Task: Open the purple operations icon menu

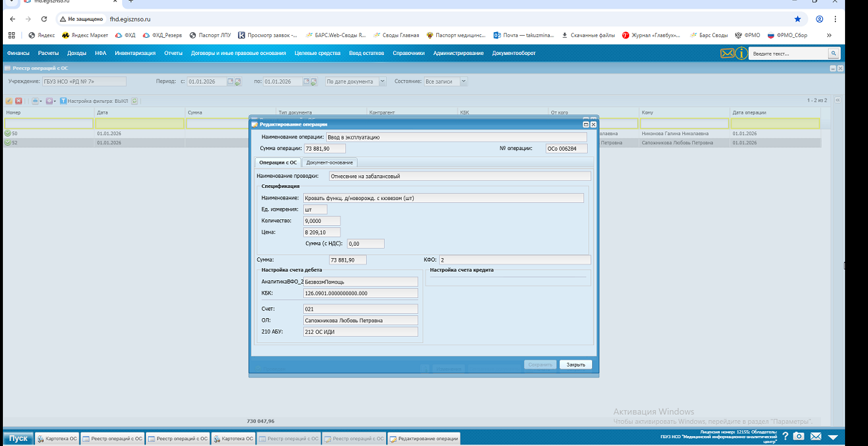Action: coord(50,101)
